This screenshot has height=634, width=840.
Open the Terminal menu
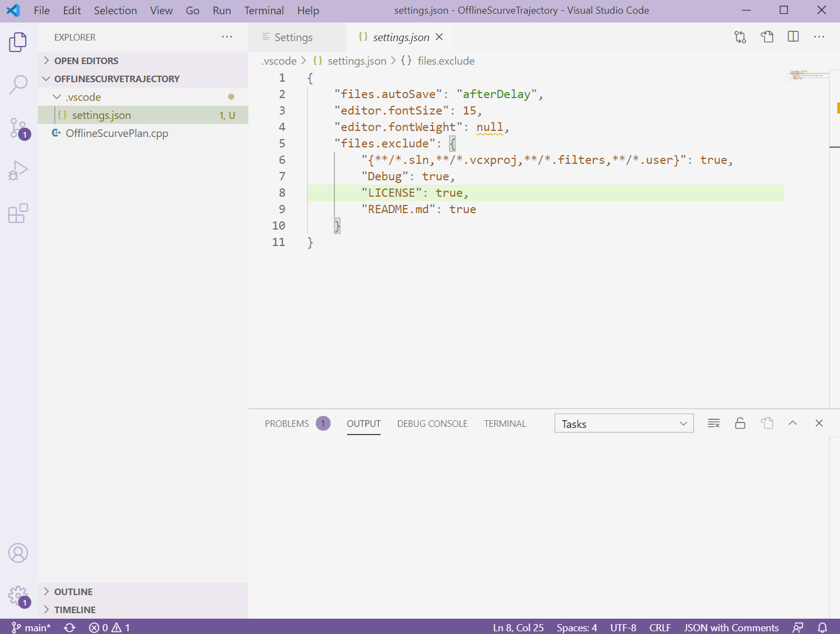tap(264, 10)
